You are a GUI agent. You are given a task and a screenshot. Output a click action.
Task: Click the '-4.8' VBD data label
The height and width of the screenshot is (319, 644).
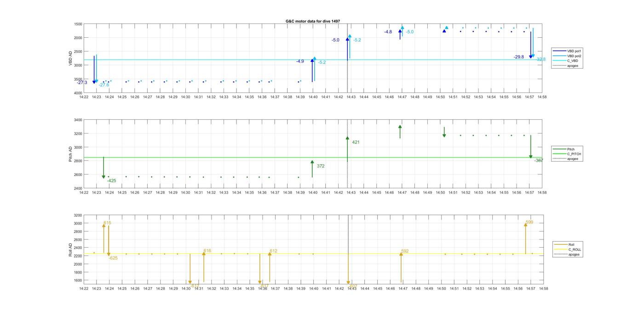pyautogui.click(x=388, y=32)
